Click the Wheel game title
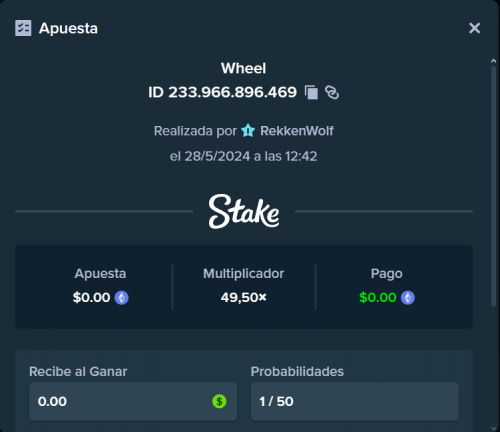The height and width of the screenshot is (432, 500). (244, 68)
